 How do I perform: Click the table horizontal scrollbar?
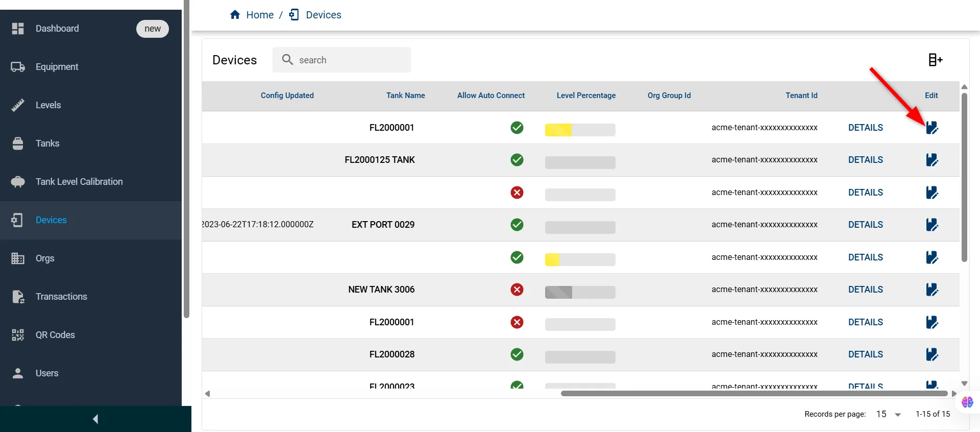(x=754, y=394)
